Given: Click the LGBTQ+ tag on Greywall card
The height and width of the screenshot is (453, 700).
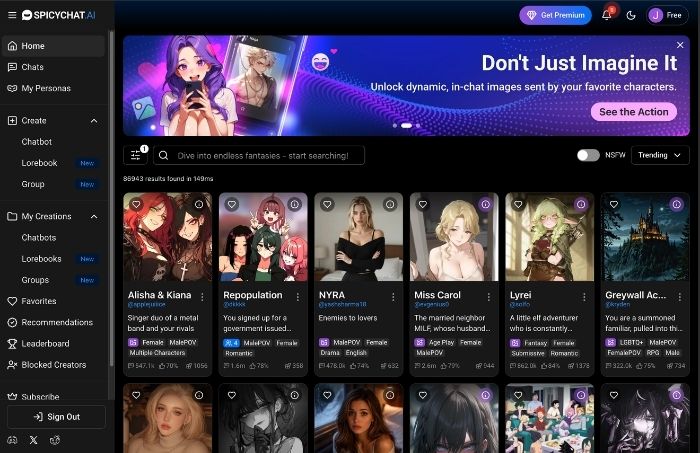Looking at the screenshot, I should [631, 342].
